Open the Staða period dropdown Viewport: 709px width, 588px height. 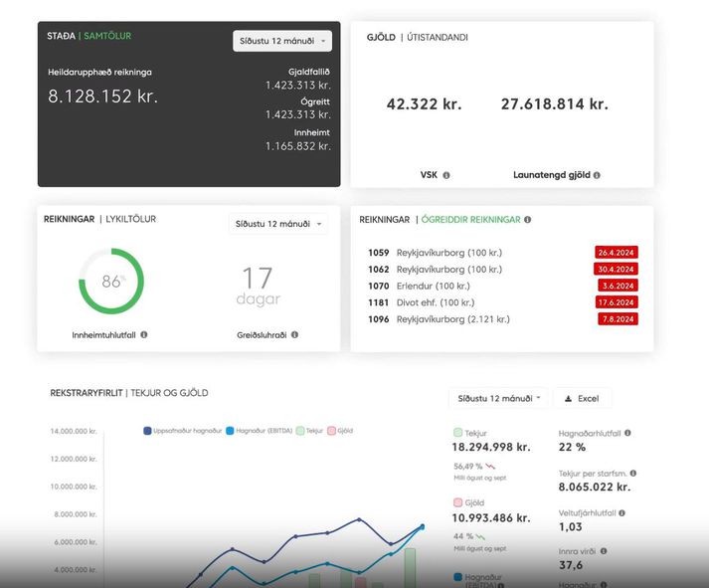[x=282, y=41]
